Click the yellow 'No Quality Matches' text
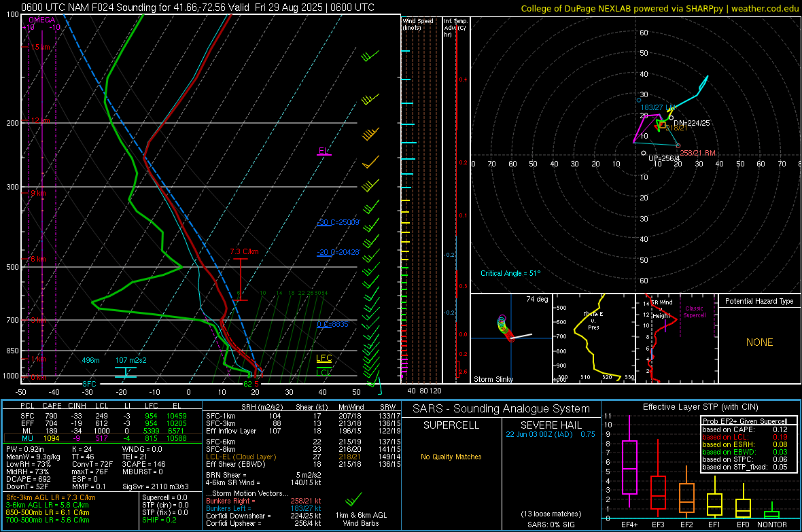 point(451,457)
